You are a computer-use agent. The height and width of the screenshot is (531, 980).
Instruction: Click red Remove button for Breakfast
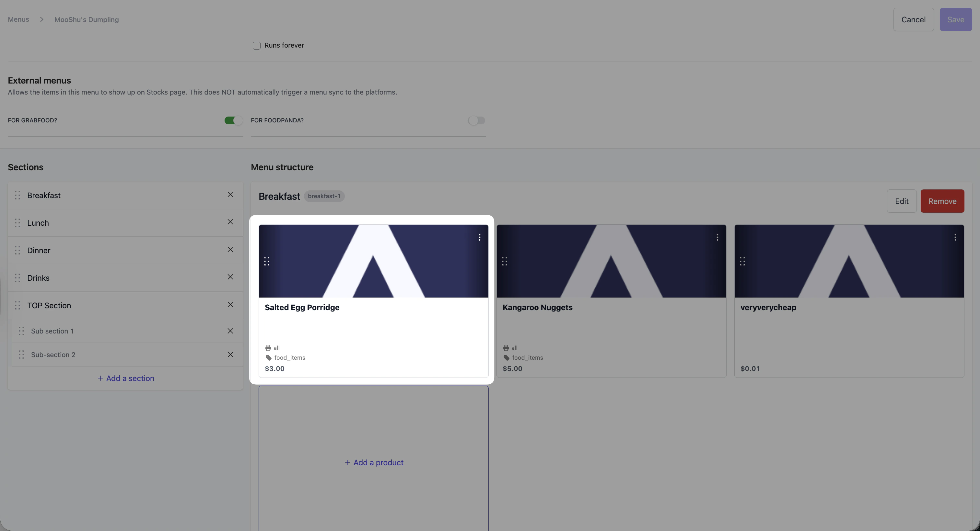pos(942,201)
